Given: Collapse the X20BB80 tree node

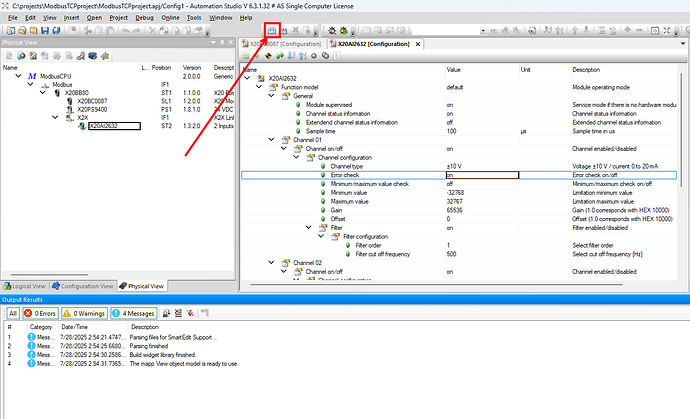Looking at the screenshot, I should (43, 92).
